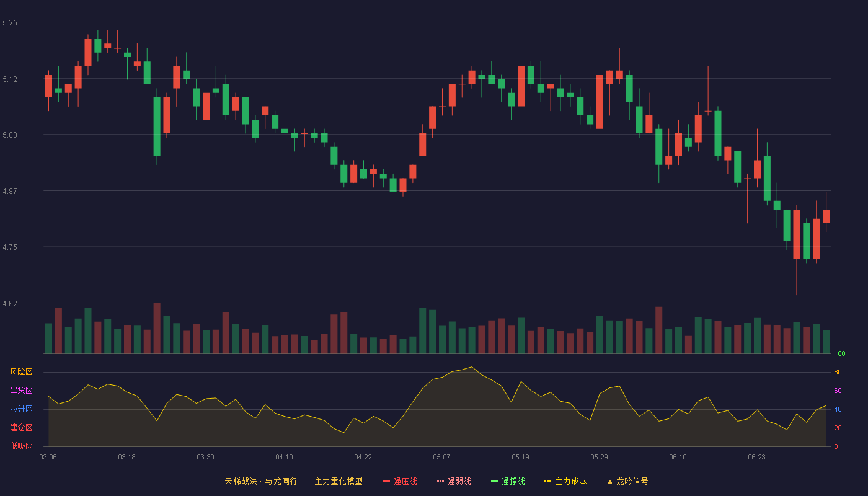The image size is (868, 496).
Task: Click the 出货区 zone label
Action: (x=21, y=391)
